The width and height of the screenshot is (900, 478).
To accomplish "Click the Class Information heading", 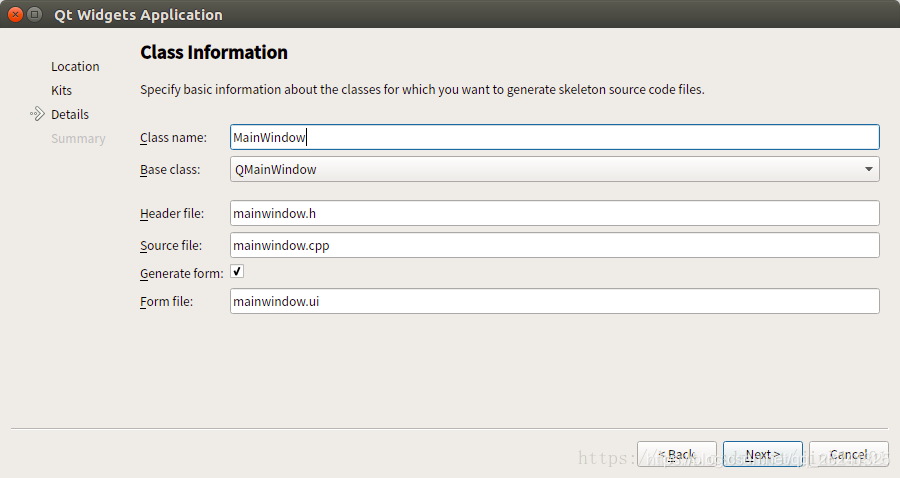I will click(214, 52).
